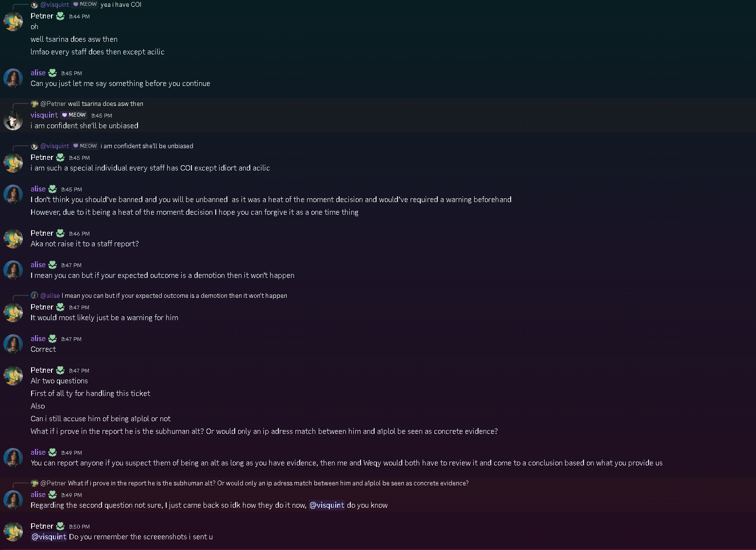Viewport: 756px width, 550px height.
Task: Open Petner's avatar on the 8:44 PM message
Action: [x=13, y=22]
